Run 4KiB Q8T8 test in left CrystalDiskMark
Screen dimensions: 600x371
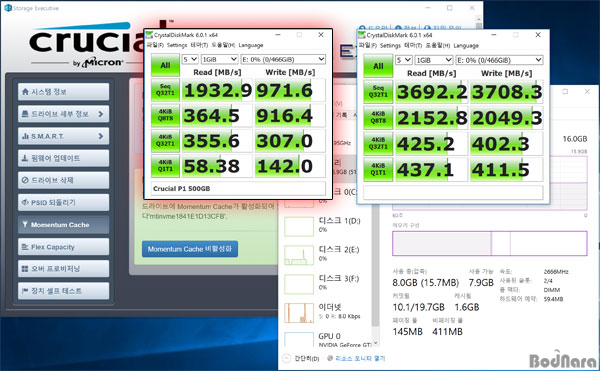click(165, 115)
